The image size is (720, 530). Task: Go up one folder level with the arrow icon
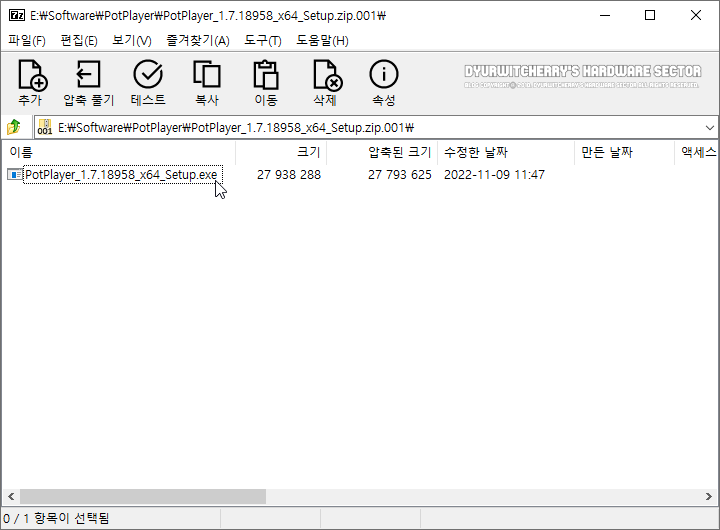[x=14, y=127]
